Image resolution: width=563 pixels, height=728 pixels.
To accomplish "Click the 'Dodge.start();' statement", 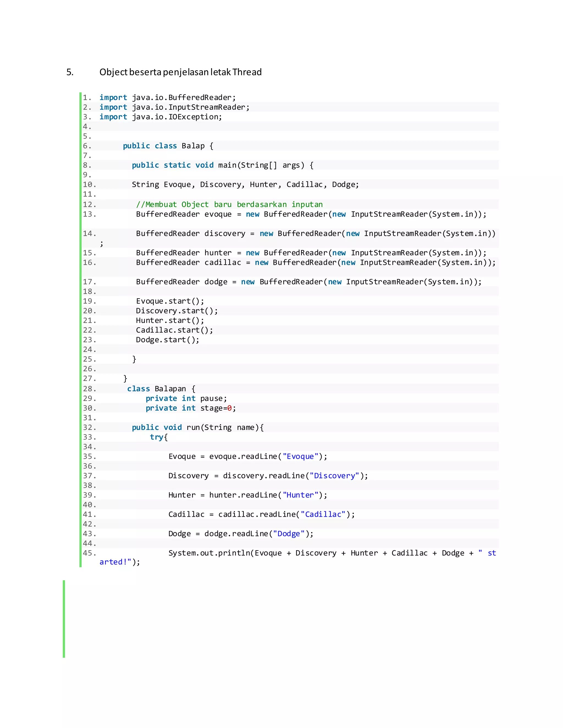I will 167,340.
